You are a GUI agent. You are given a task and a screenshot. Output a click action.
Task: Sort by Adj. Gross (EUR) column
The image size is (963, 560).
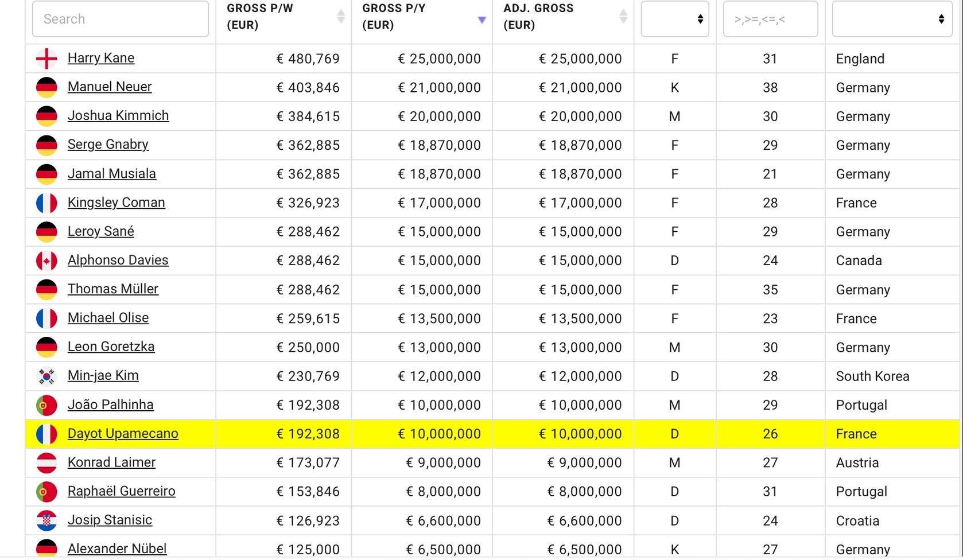click(x=623, y=17)
